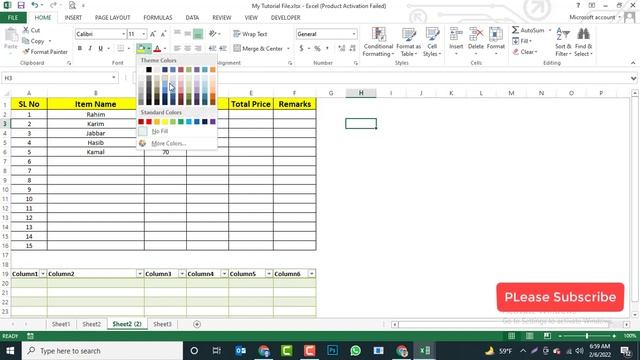Click the Conditional Formatting icon
Image resolution: width=640 pixels, height=360 pixels.
pos(378,35)
